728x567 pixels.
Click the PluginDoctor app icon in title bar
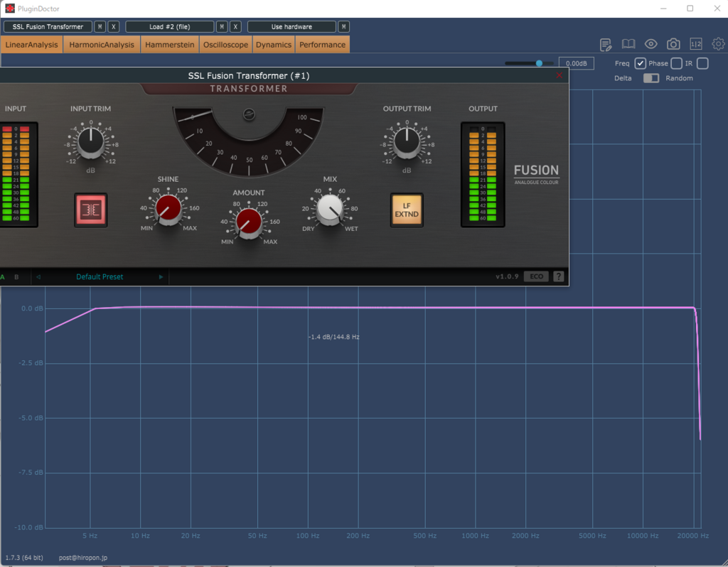pyautogui.click(x=10, y=9)
